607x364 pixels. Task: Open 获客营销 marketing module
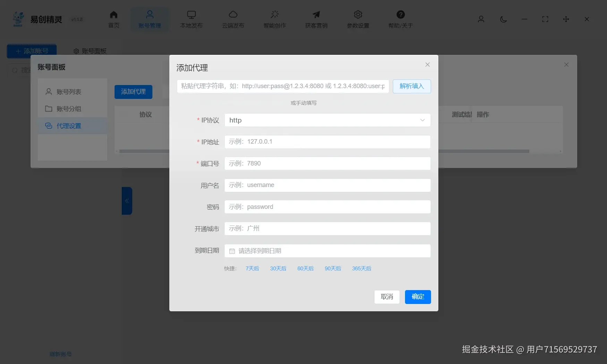click(x=316, y=19)
